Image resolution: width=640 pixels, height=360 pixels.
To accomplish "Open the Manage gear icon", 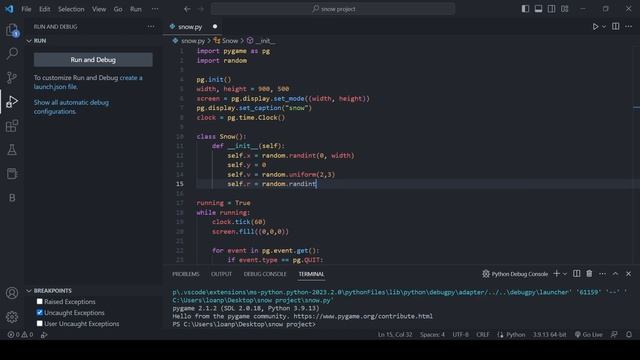I will click(x=12, y=316).
